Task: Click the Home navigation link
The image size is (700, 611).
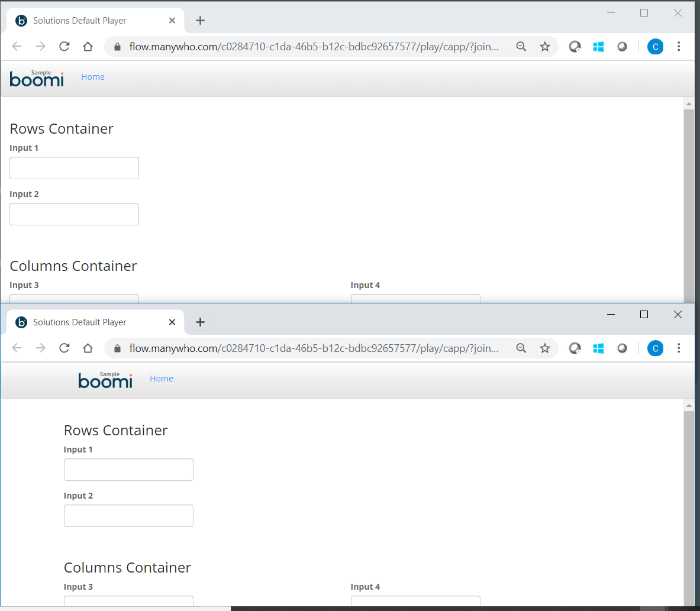Action: tap(161, 378)
